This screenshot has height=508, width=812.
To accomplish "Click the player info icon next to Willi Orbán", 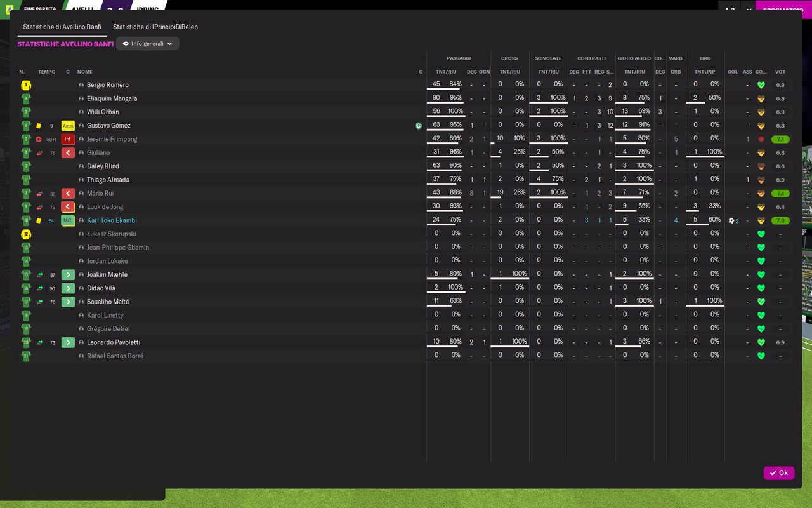I will tap(81, 112).
